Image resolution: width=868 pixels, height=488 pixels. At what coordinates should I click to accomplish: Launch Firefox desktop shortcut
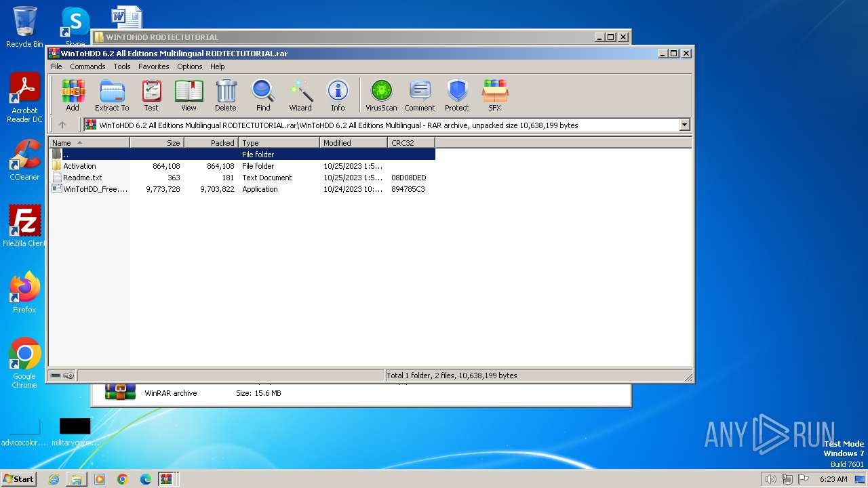[x=24, y=293]
